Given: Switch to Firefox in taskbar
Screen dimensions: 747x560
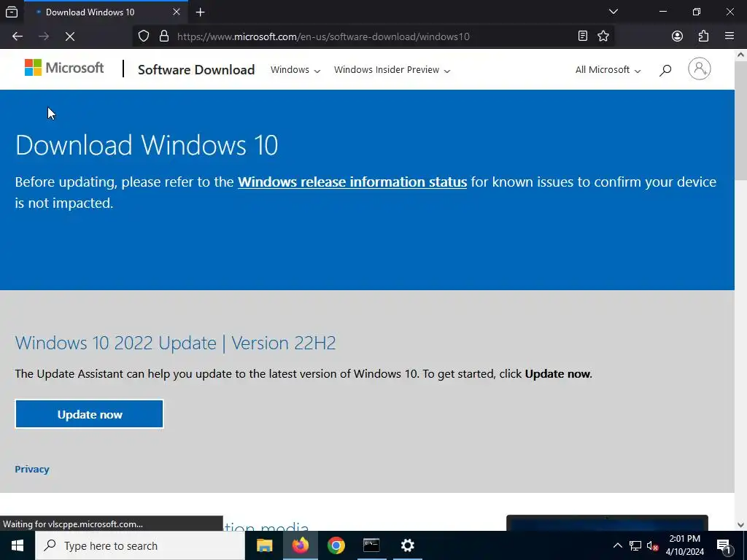Looking at the screenshot, I should [x=300, y=545].
